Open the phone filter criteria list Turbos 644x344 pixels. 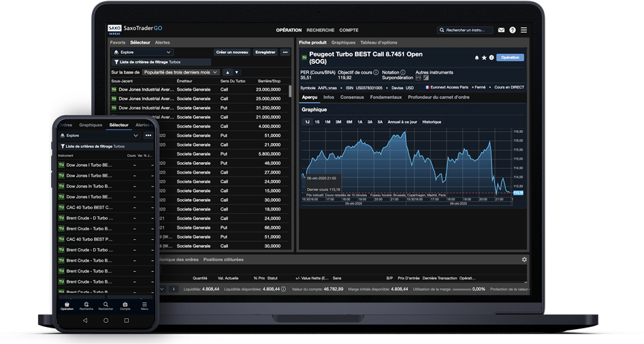pyautogui.click(x=106, y=146)
